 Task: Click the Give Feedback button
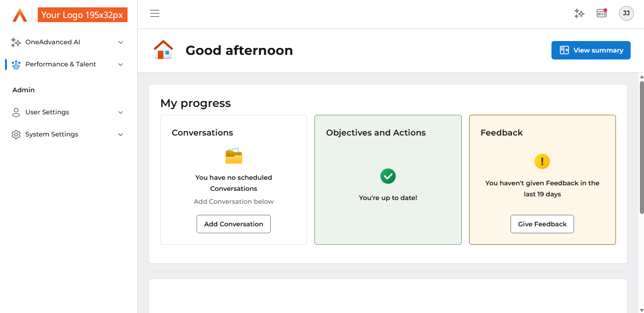[542, 224]
